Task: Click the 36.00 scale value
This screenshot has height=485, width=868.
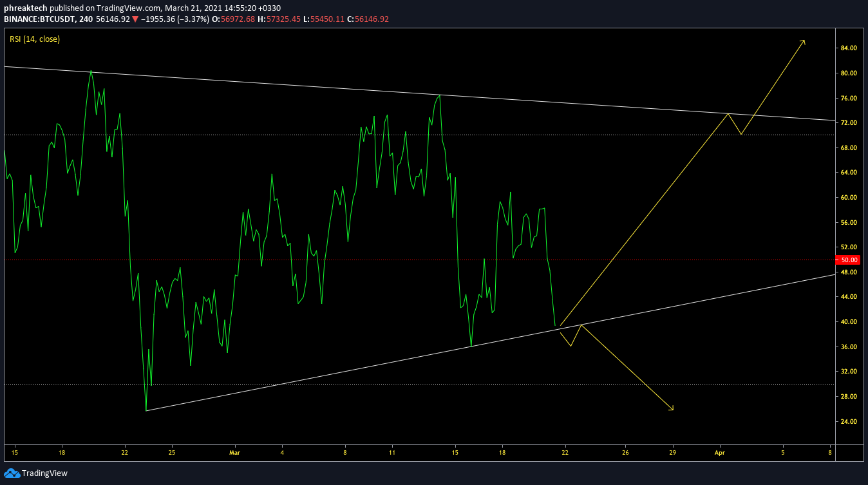Action: (x=849, y=347)
